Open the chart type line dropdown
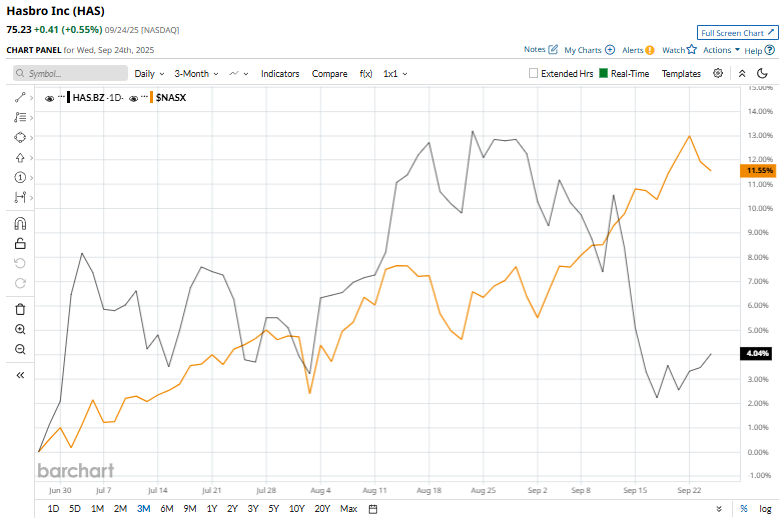This screenshot has height=523, width=782. (239, 73)
